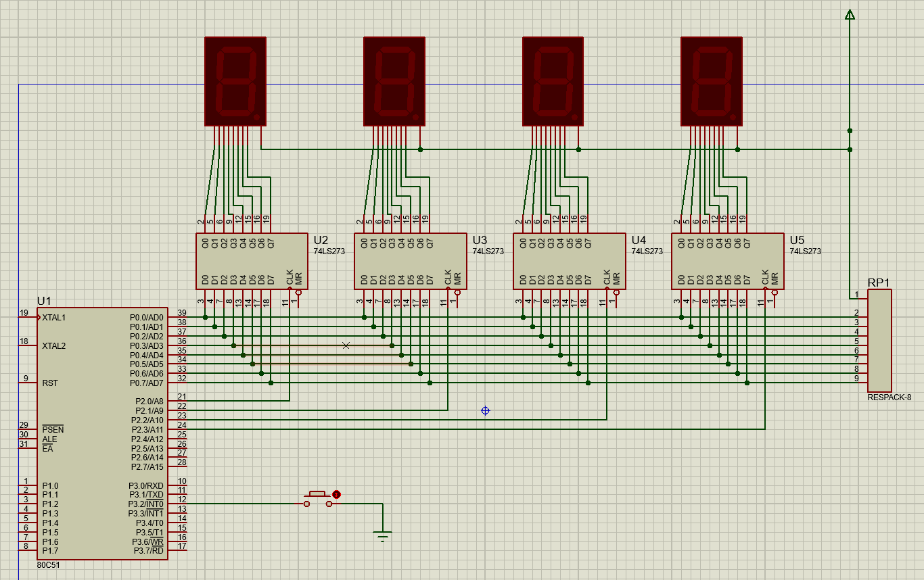
Task: Click the RST pin name on U1
Action: (x=50, y=383)
